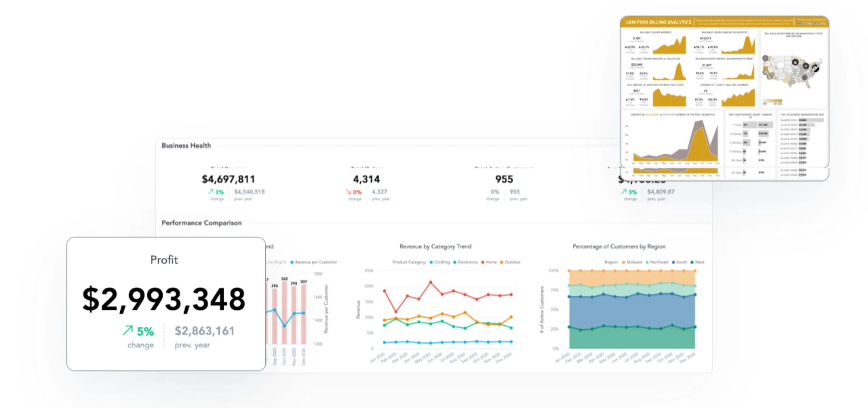868x408 pixels.
Task: Toggle Revenue per Customer legend item
Action: [x=313, y=262]
